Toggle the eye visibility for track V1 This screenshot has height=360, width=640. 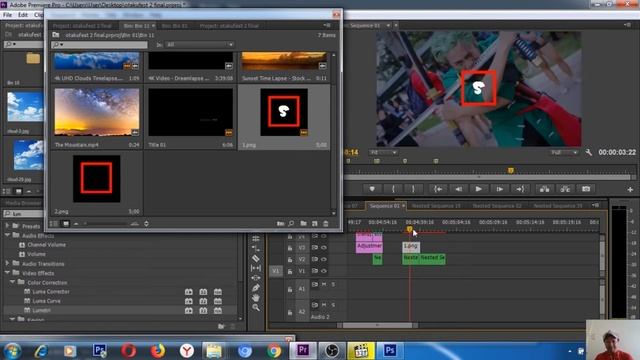[324, 271]
